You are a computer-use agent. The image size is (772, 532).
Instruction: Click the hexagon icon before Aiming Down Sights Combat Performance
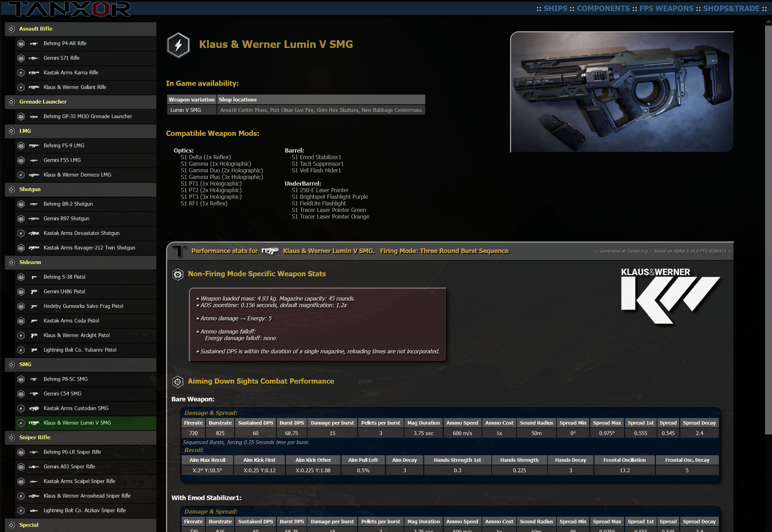[x=178, y=382]
